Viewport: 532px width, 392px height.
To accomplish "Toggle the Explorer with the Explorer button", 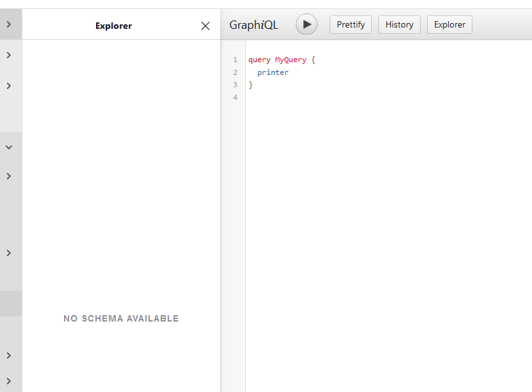I will [x=449, y=24].
